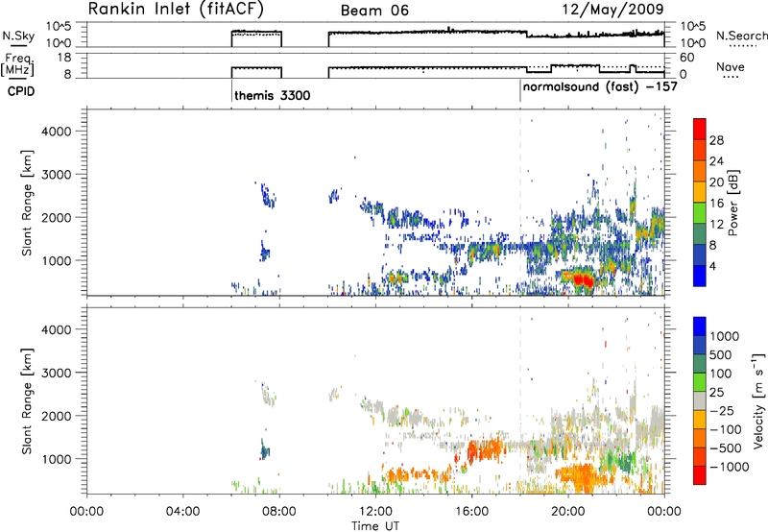The height and width of the screenshot is (532, 768).
Task: Click the '60' Nave axis tick label
Action: pos(687,58)
